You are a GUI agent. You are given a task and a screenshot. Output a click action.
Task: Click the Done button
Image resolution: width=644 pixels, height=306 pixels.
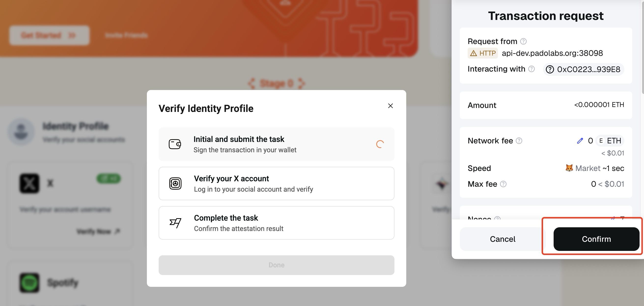276,265
